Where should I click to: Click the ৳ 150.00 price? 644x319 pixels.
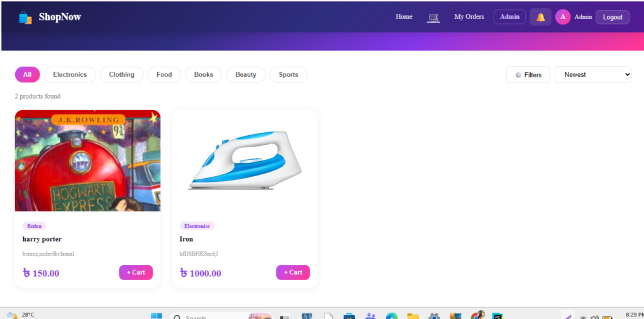(x=41, y=273)
